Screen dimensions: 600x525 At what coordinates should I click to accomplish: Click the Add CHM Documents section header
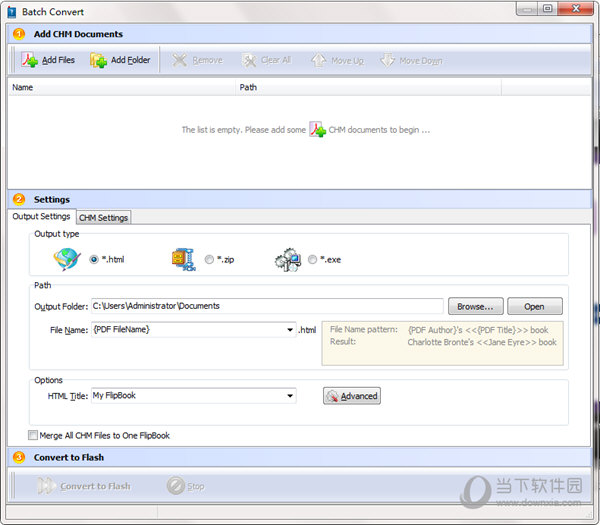point(299,34)
